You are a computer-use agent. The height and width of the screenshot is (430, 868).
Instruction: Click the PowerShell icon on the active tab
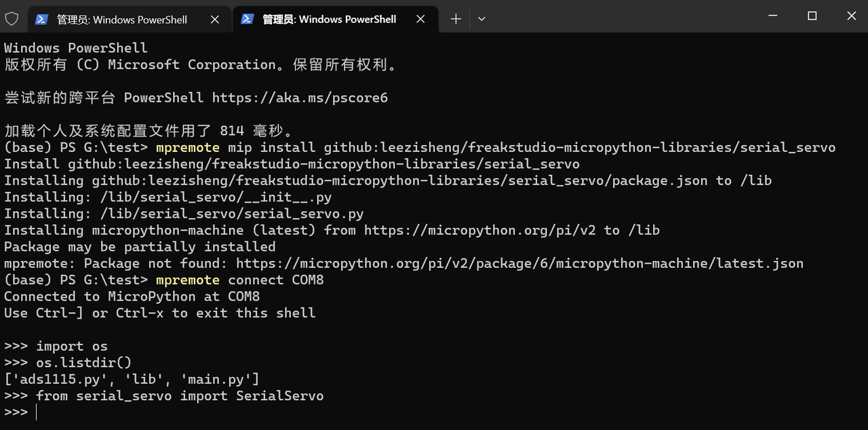coord(247,19)
